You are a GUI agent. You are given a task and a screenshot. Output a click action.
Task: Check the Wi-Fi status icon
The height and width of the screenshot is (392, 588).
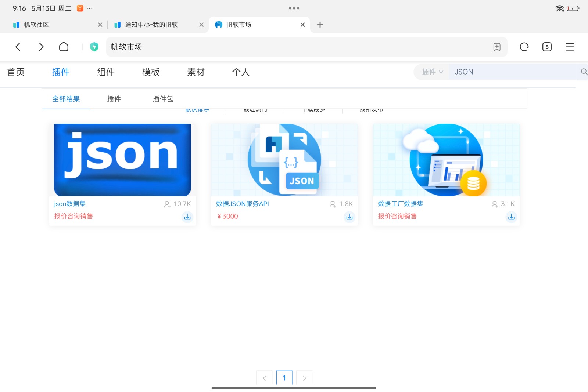tap(560, 8)
